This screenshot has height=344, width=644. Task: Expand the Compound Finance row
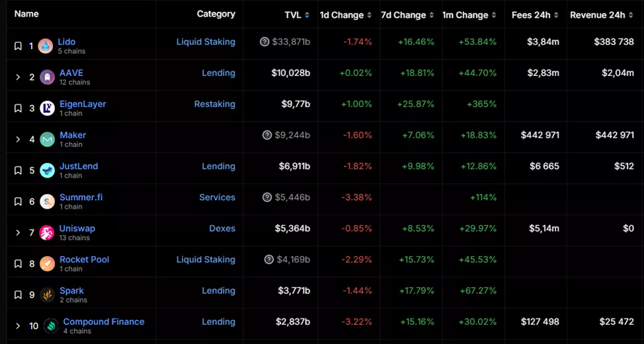(x=19, y=326)
